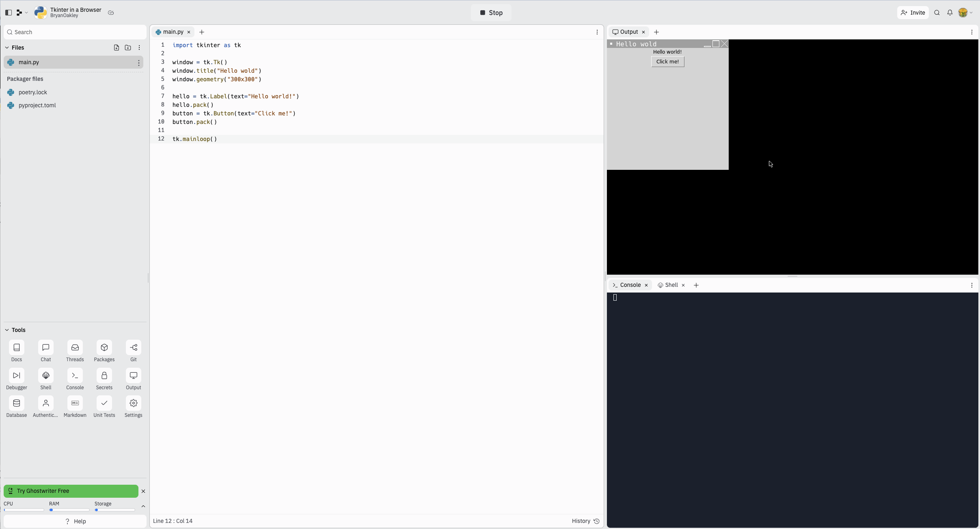Screen dimensions: 980x529
Task: Expand the Files section
Action: coord(7,47)
